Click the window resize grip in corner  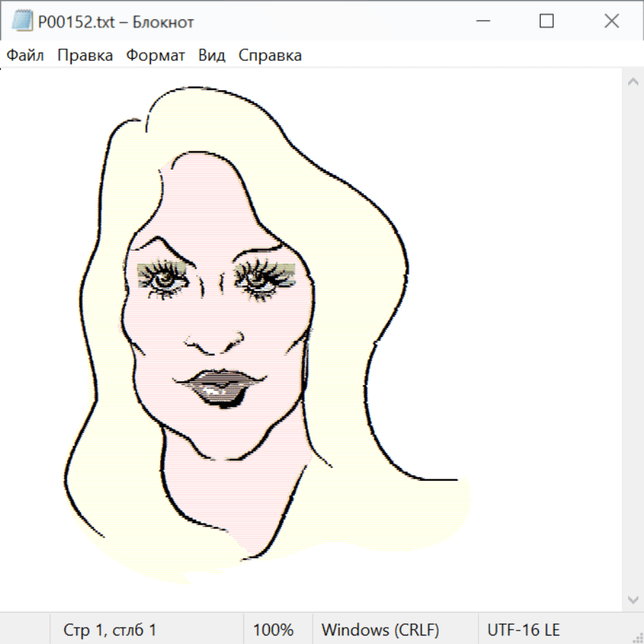click(637, 637)
